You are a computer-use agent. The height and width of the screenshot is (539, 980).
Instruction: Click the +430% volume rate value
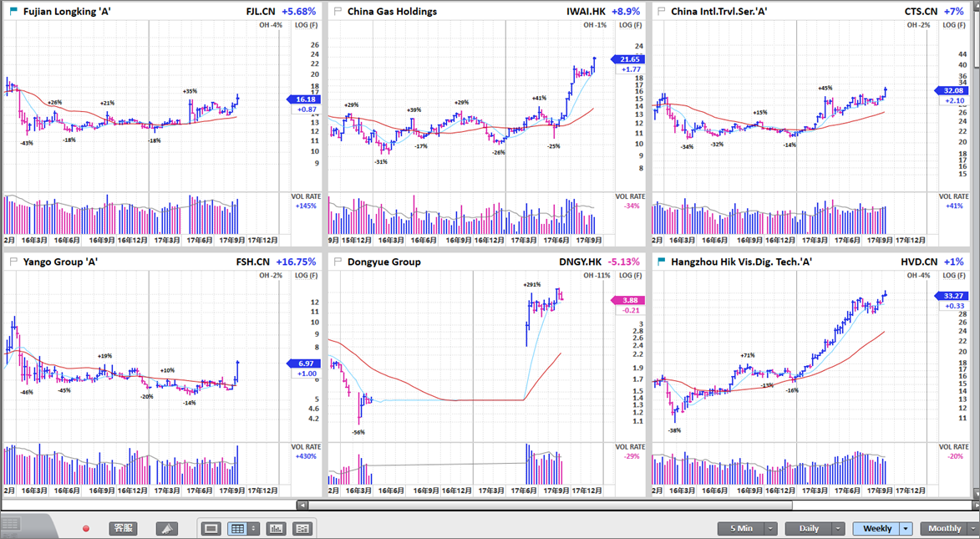point(307,455)
